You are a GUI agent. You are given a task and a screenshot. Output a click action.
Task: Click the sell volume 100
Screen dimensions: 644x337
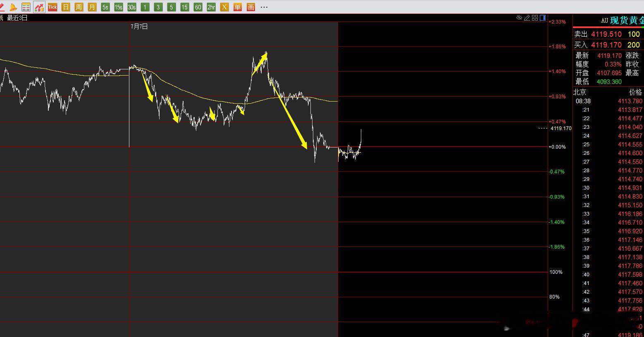[x=634, y=34]
